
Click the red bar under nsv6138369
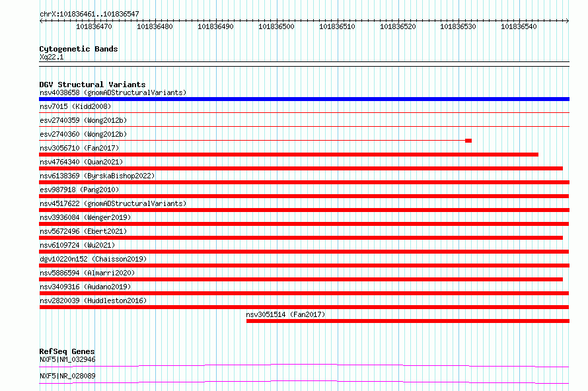(304, 182)
